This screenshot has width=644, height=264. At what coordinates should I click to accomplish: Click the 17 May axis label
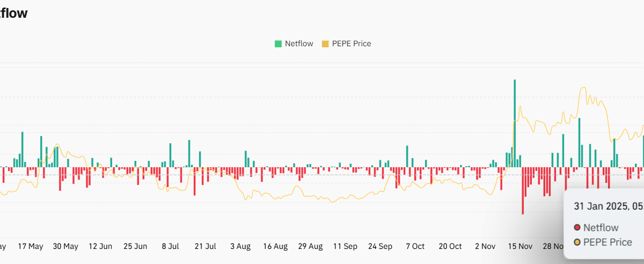click(30, 246)
